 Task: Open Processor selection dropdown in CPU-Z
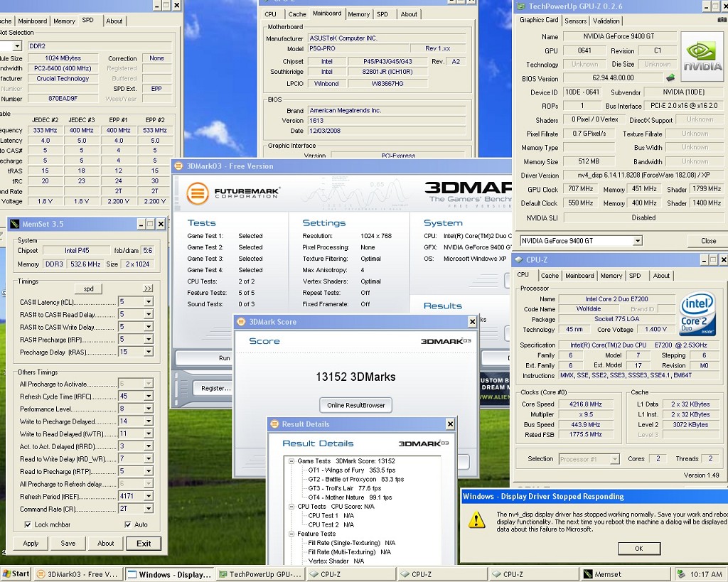(615, 459)
